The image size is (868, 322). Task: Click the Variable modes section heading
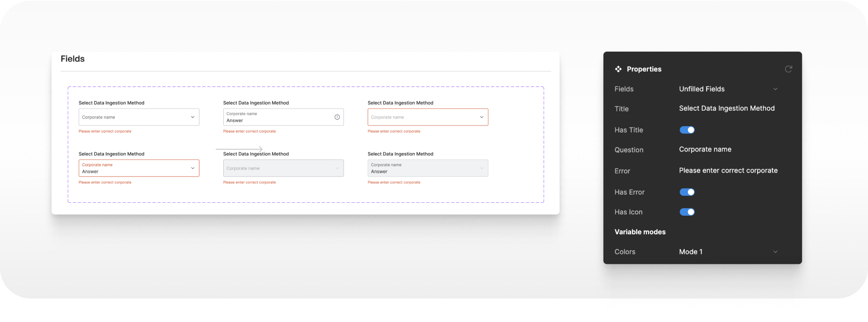640,232
